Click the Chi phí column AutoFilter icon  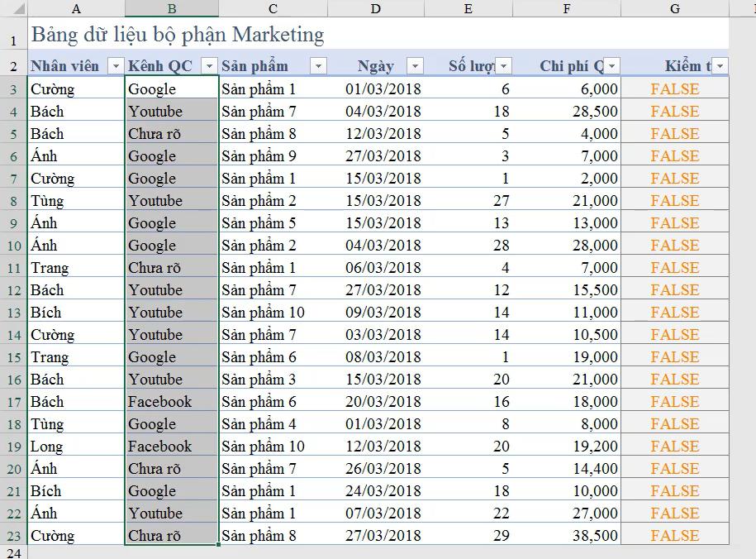click(x=613, y=64)
